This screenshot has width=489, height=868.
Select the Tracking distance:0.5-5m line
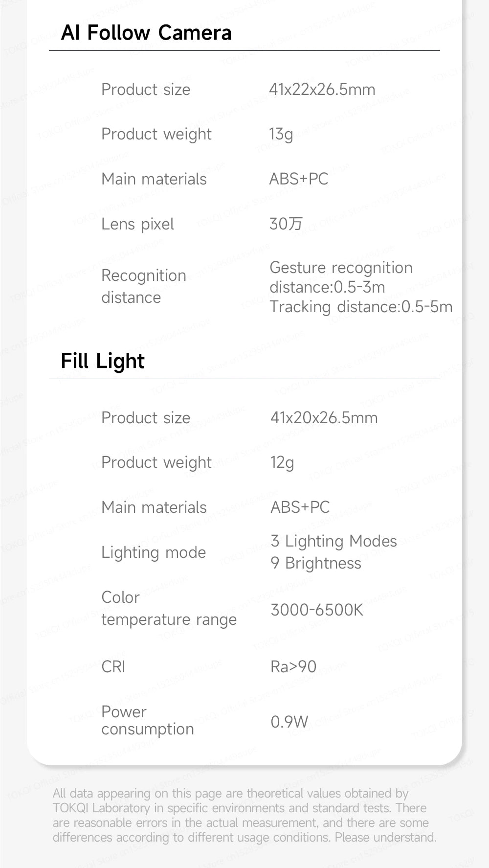(x=361, y=307)
